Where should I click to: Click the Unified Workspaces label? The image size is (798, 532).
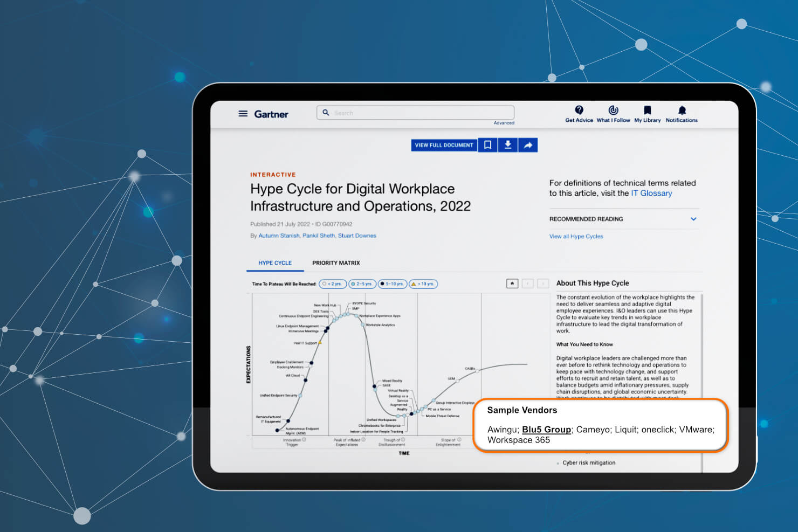pos(381,420)
